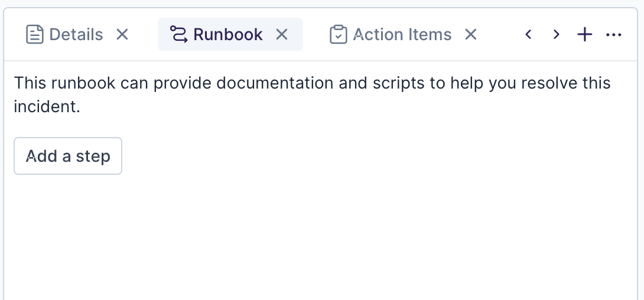644x300 pixels.
Task: Click the first line of runbook description
Action: click(312, 83)
